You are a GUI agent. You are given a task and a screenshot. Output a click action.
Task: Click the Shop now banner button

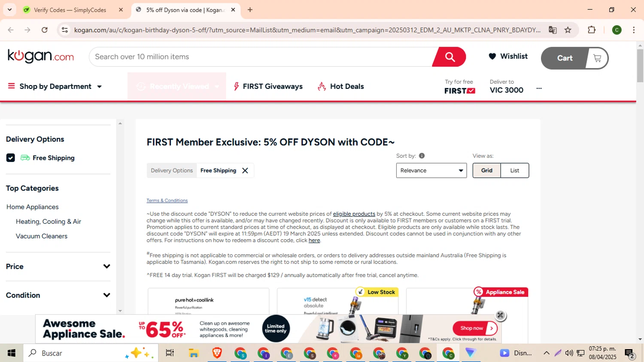click(475, 328)
